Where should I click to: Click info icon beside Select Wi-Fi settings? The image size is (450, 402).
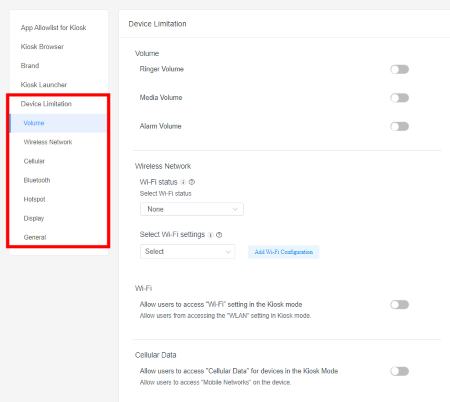click(211, 235)
